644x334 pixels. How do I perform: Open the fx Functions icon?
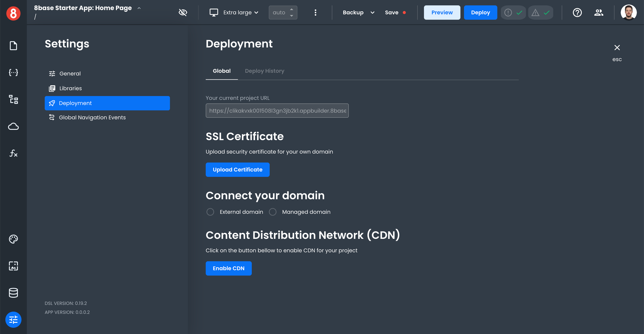click(x=13, y=153)
